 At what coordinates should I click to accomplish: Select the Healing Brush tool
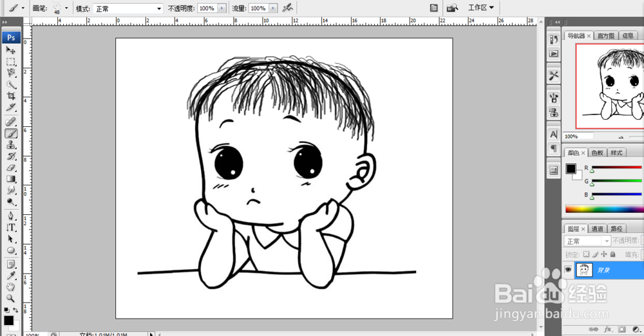[x=11, y=122]
